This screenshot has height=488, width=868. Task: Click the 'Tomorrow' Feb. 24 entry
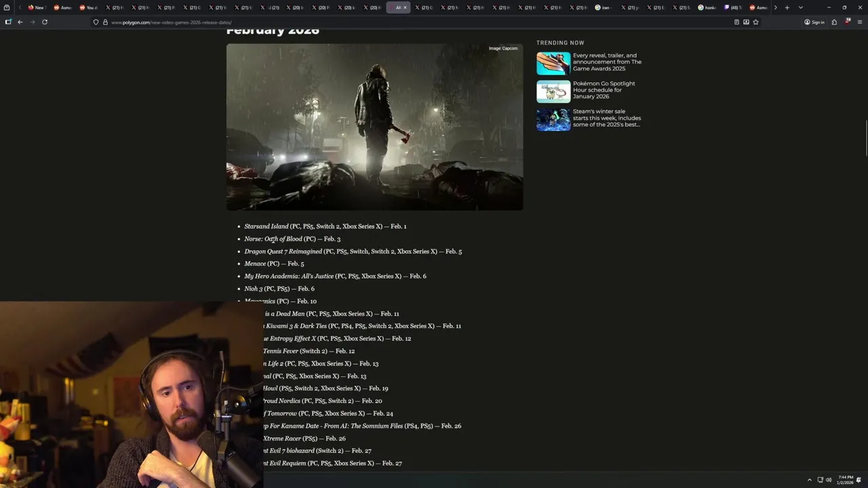(328, 413)
